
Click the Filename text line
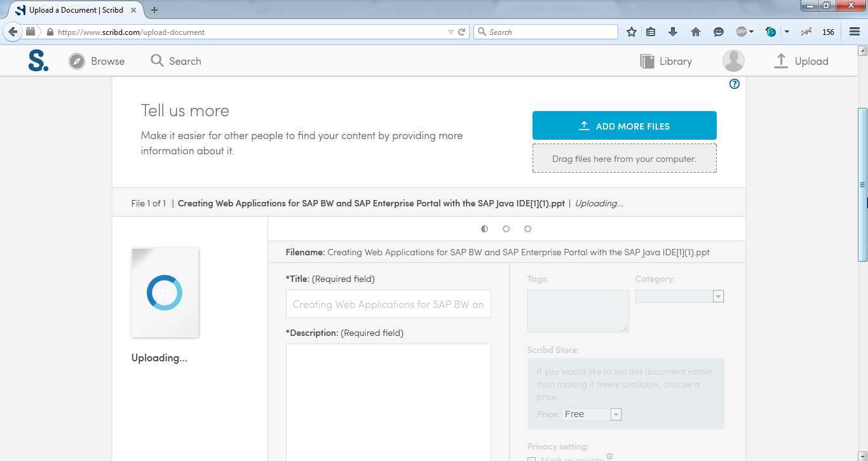pos(498,252)
